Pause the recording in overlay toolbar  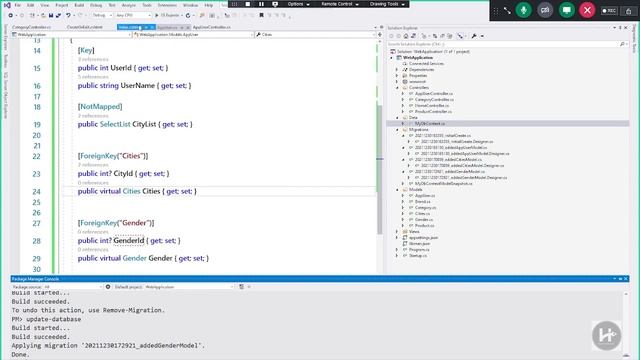pos(261,4)
